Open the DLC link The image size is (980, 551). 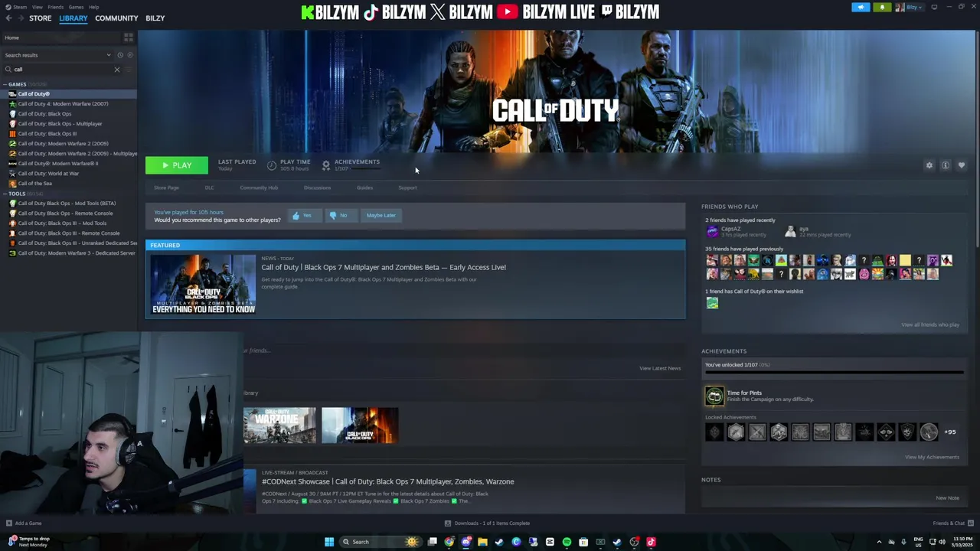tap(209, 187)
